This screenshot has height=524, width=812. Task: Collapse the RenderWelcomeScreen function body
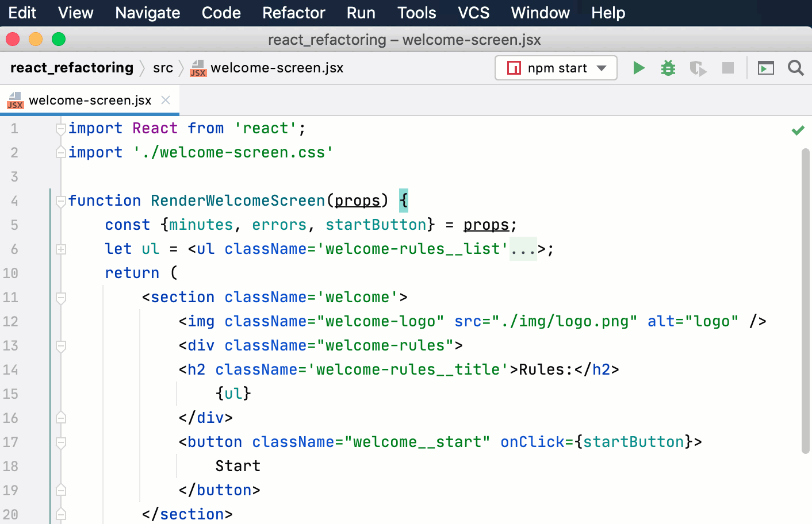click(x=60, y=200)
